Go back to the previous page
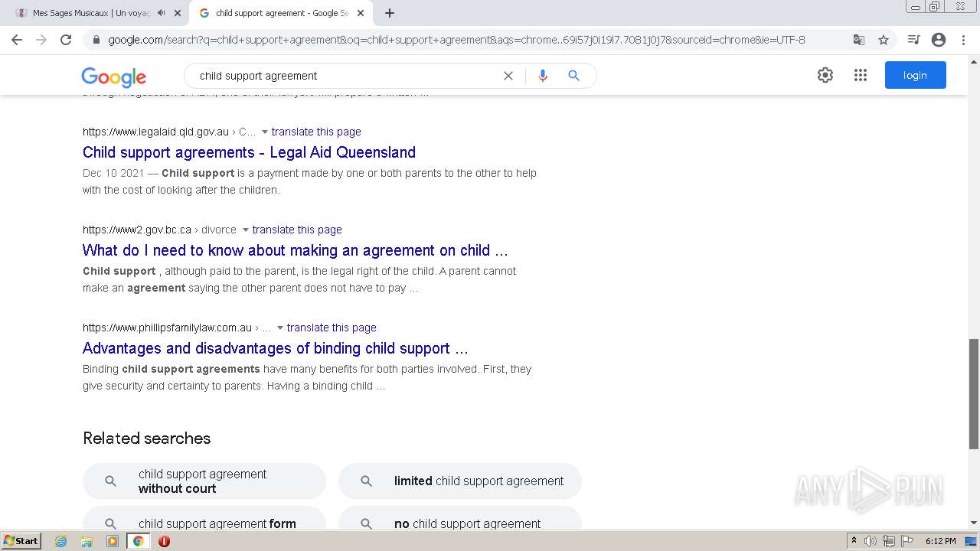The width and height of the screenshot is (980, 551). click(x=17, y=40)
